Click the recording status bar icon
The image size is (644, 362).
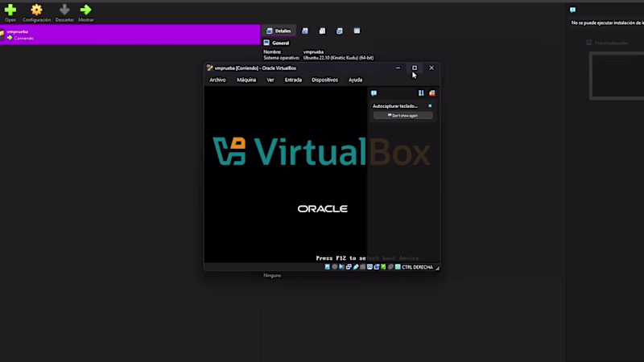pyautogui.click(x=377, y=267)
